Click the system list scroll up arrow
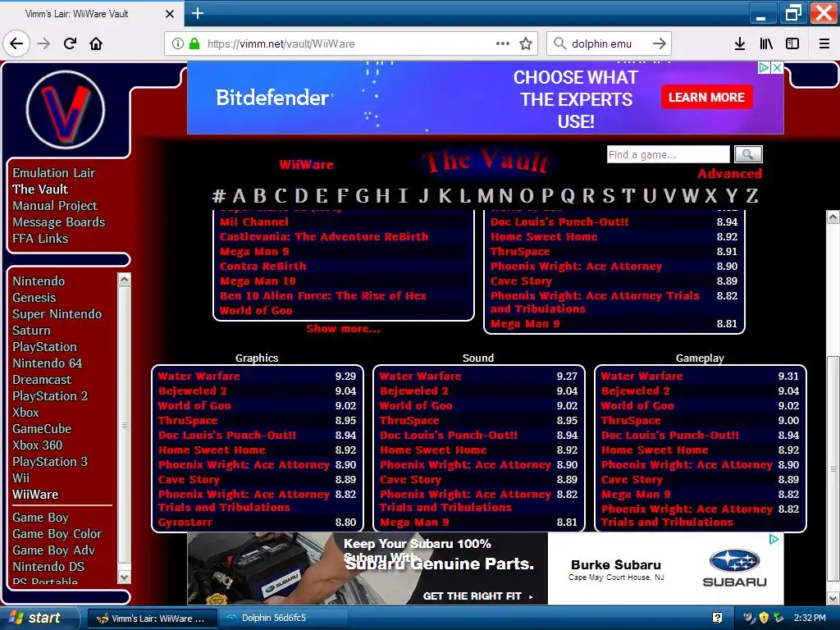This screenshot has width=840, height=630. [x=125, y=280]
